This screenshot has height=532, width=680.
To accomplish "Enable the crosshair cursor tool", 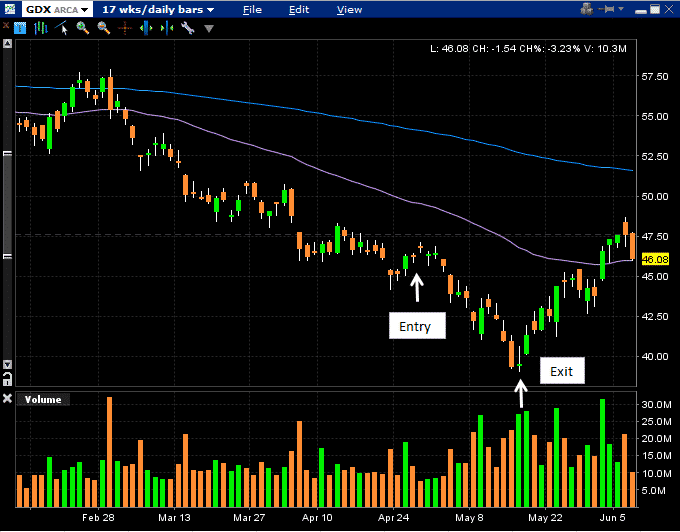I will pyautogui.click(x=124, y=29).
